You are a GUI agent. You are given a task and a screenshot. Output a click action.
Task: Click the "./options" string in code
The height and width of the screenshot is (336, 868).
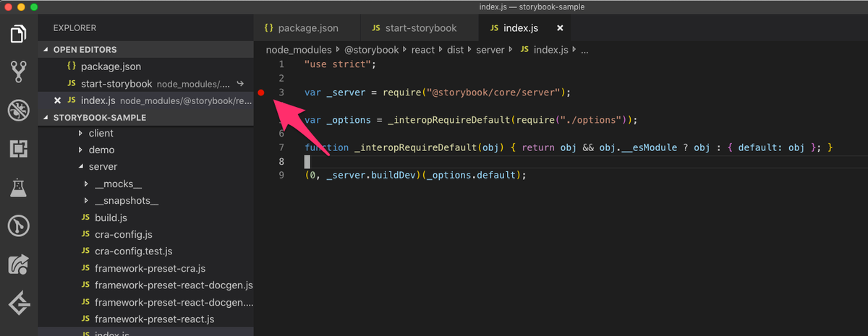(x=592, y=120)
